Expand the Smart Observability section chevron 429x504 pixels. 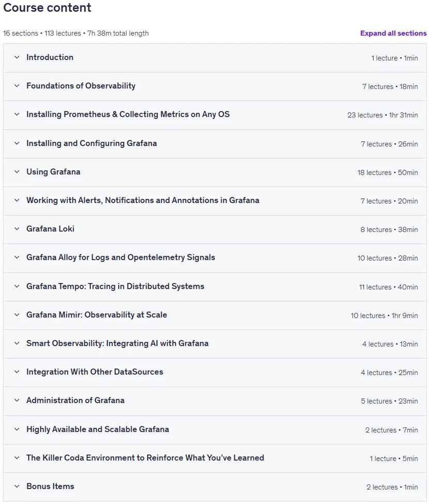[x=17, y=343]
